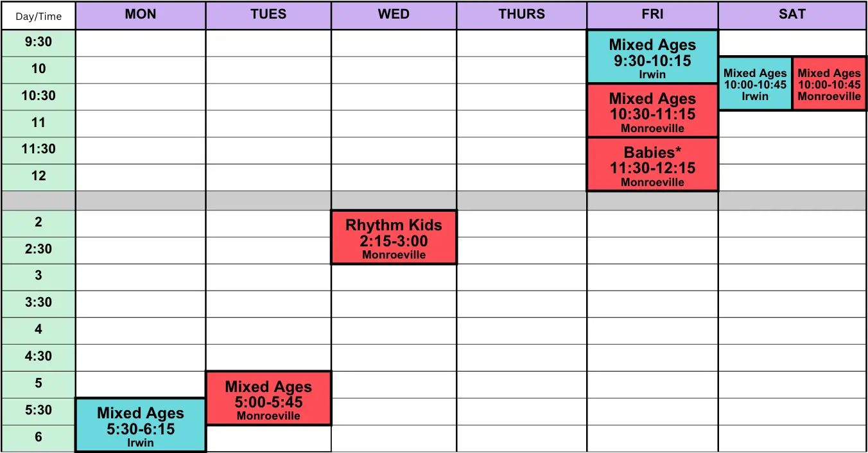Choose Saturday Mixed Ages Monroeville class block
The image size is (868, 453).
(829, 83)
